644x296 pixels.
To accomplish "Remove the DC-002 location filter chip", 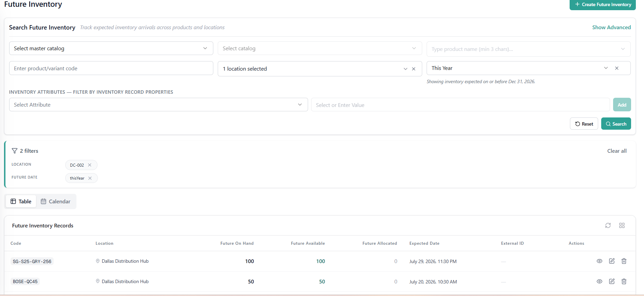I will pyautogui.click(x=90, y=165).
